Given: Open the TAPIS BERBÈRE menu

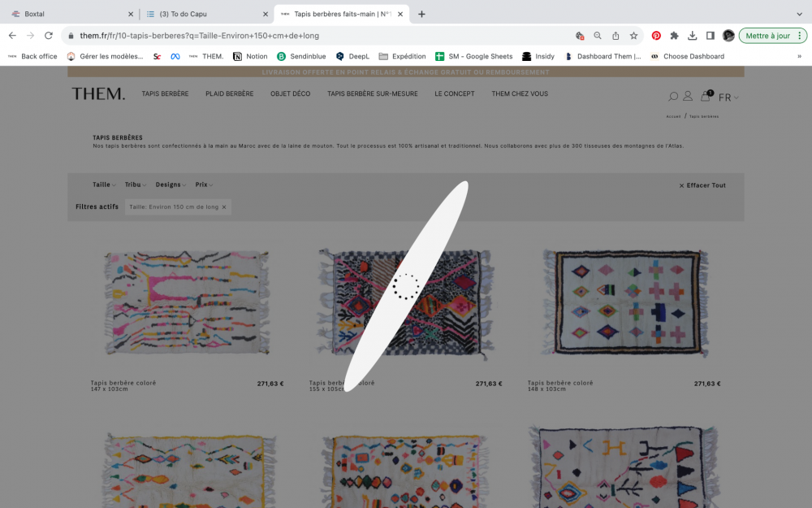Looking at the screenshot, I should click(165, 93).
